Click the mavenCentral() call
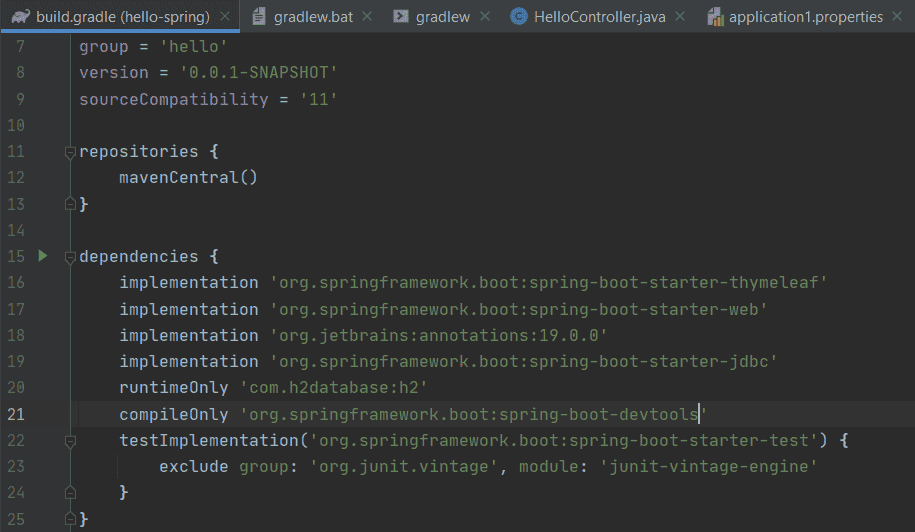Image resolution: width=915 pixels, height=532 pixels. click(x=188, y=177)
